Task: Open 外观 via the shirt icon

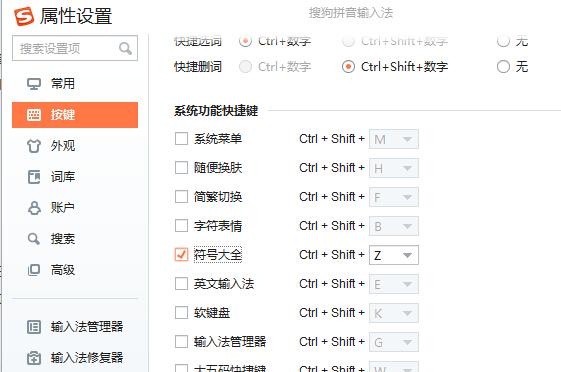Action: coord(34,146)
